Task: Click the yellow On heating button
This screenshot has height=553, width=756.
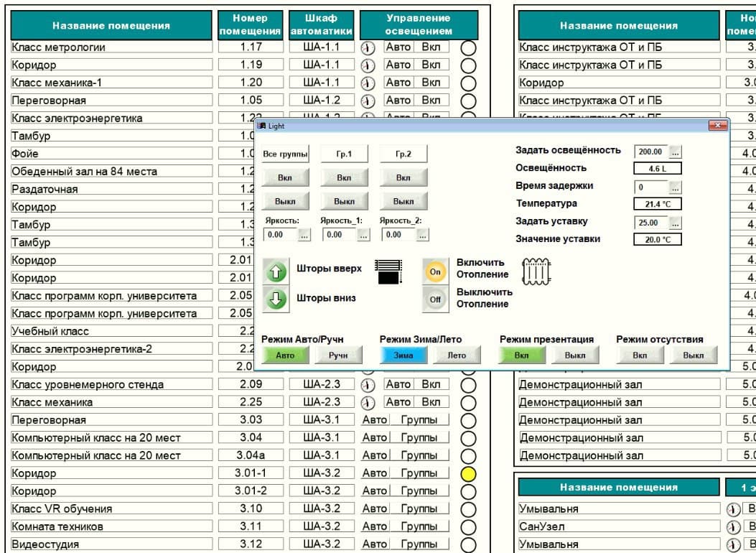Action: (x=435, y=271)
